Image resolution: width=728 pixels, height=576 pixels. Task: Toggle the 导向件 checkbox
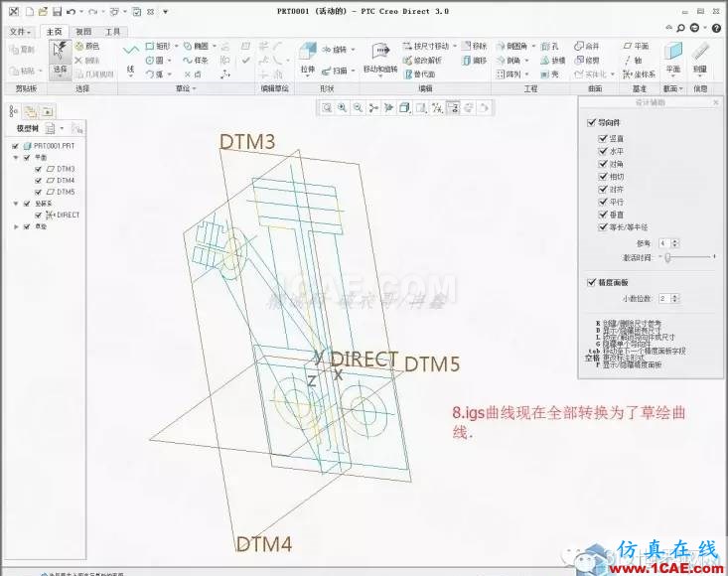[591, 122]
